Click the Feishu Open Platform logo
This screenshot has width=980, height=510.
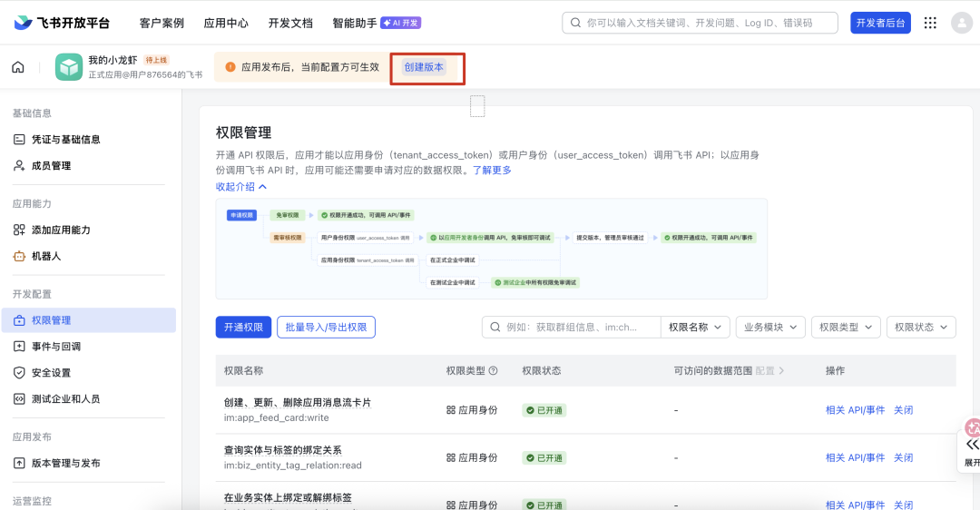pos(62,23)
